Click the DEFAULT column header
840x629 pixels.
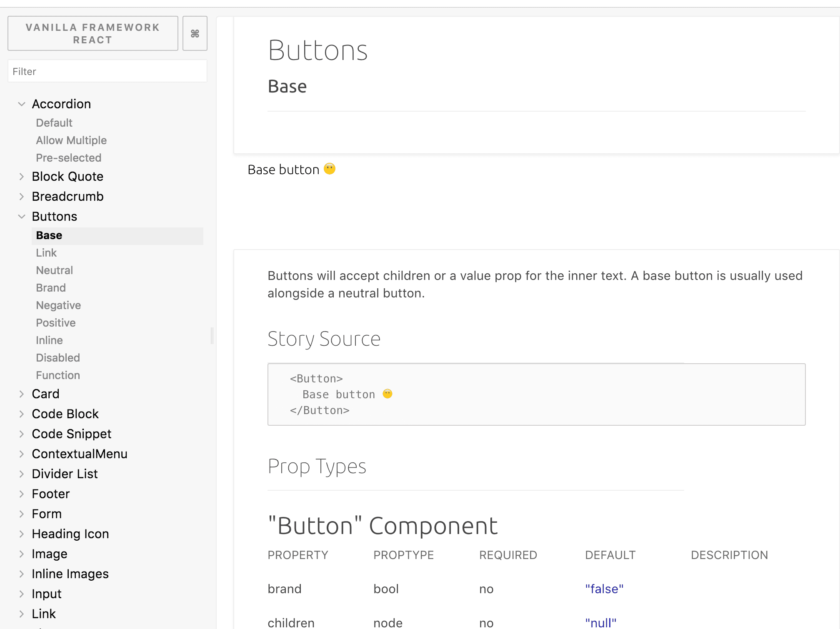coord(610,555)
